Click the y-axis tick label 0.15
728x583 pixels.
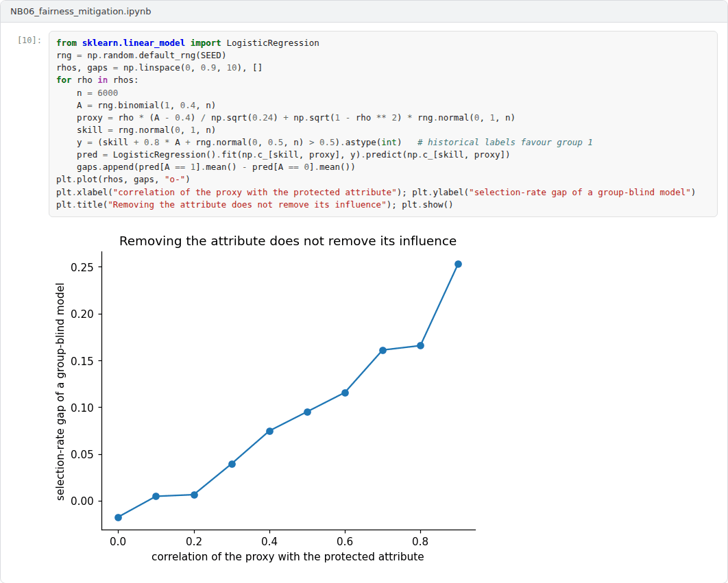(x=82, y=361)
